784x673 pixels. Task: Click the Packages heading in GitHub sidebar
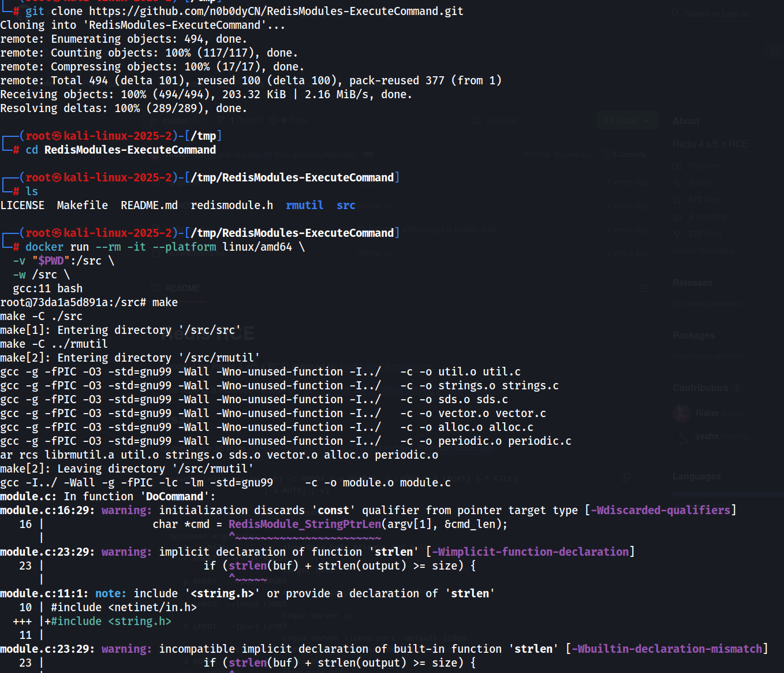pyautogui.click(x=693, y=336)
